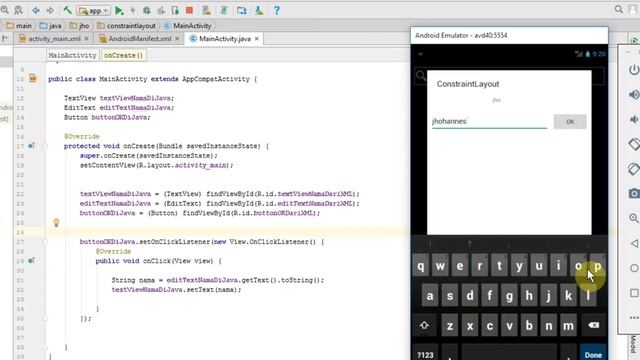Open the Project Structure toolbar icon
The image size is (640, 360).
242,11
